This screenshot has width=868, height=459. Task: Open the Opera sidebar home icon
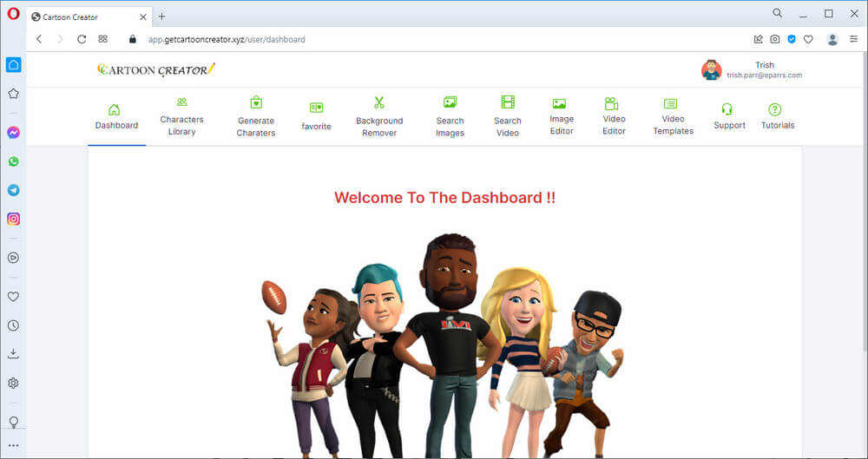tap(13, 65)
